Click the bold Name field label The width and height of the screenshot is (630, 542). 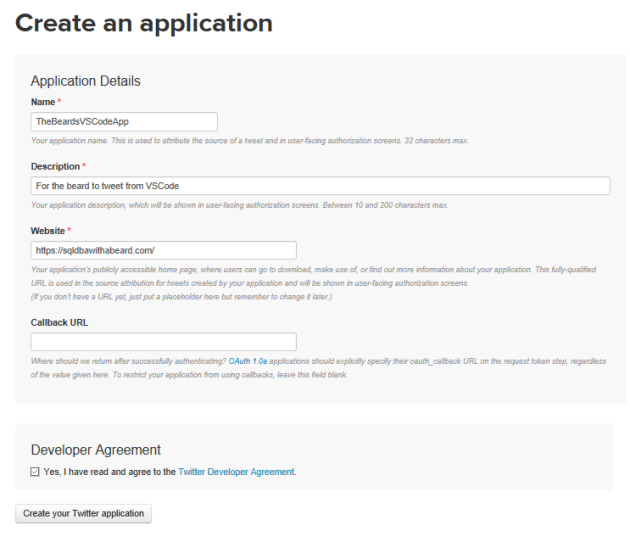43,102
